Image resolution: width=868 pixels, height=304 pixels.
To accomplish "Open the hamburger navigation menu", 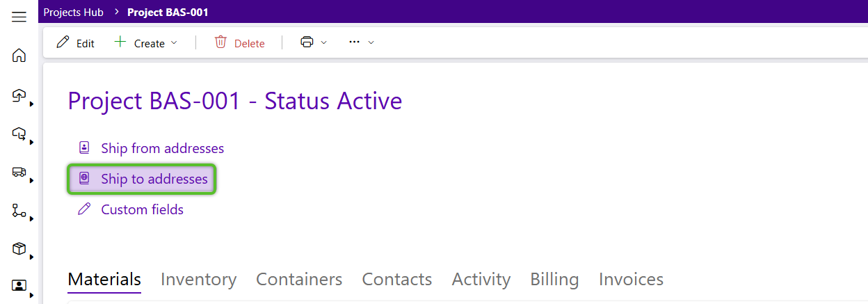I will pos(19,17).
